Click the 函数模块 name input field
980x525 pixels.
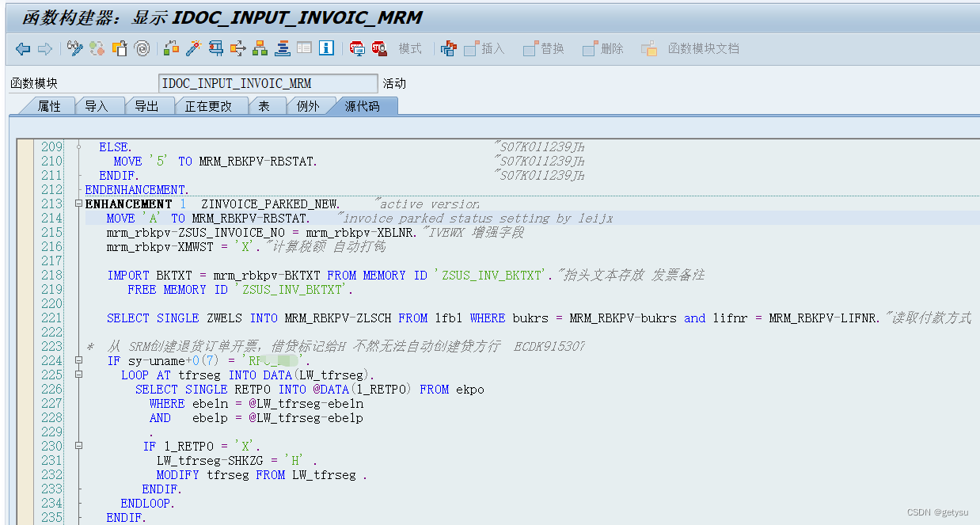tap(269, 82)
